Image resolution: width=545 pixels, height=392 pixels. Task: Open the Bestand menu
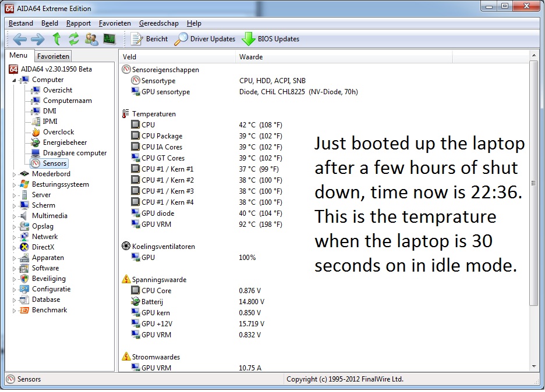(21, 23)
